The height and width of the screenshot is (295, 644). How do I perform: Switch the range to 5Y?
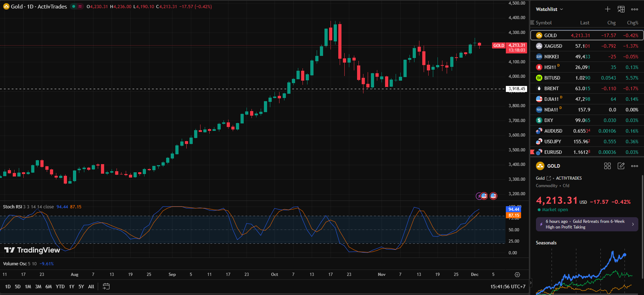coord(81,287)
